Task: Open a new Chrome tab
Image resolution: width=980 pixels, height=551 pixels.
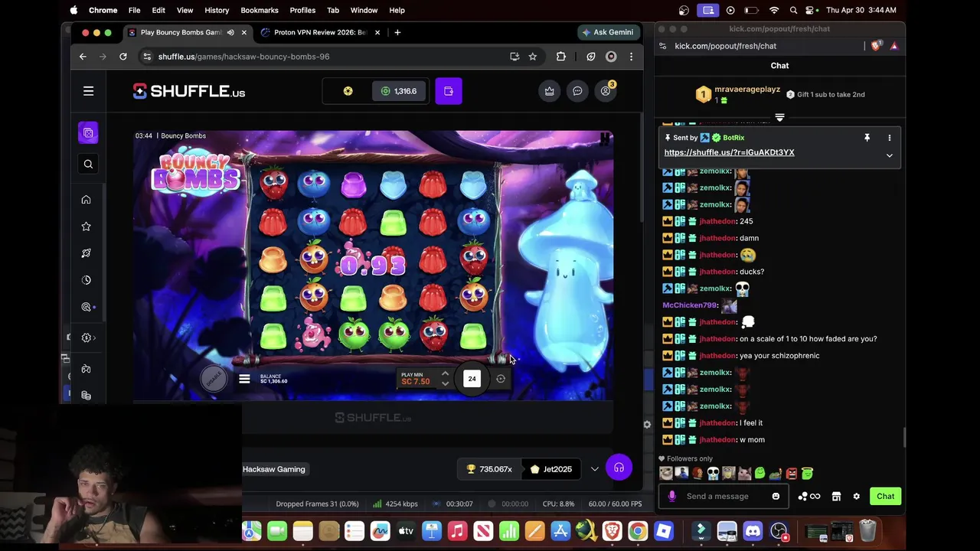Action: pos(397,32)
